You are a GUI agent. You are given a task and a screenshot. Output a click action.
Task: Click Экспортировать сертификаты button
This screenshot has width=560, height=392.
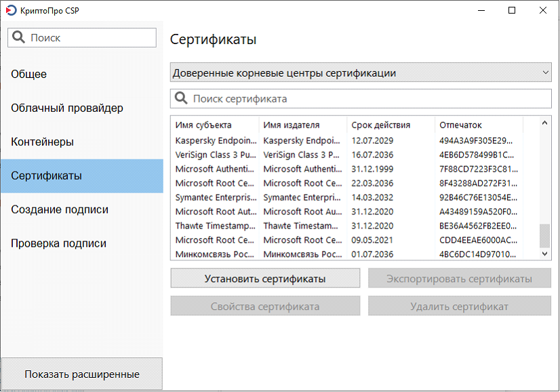click(x=459, y=278)
